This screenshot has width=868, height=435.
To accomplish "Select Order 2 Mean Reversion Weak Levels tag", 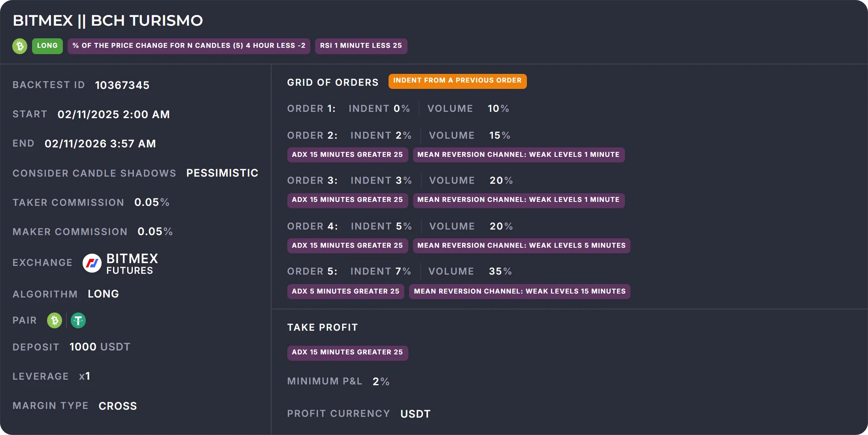I will click(518, 155).
